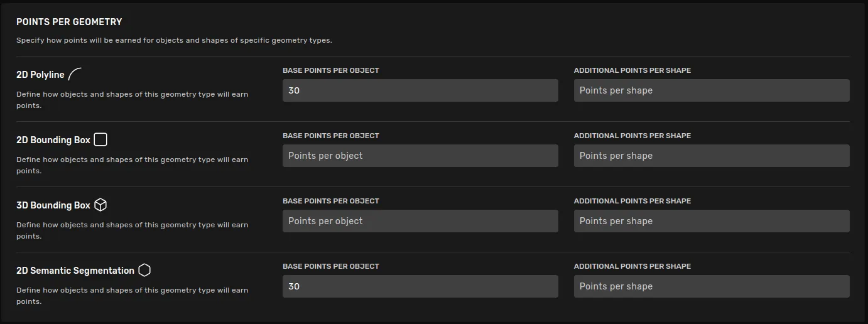
Task: Click the 3D Bounding Box label
Action: (x=53, y=205)
